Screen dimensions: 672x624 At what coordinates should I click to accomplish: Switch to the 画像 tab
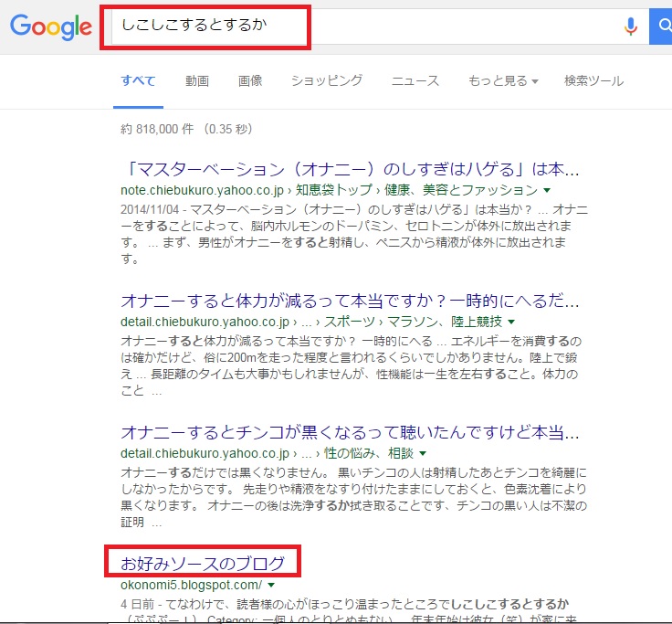[x=250, y=80]
